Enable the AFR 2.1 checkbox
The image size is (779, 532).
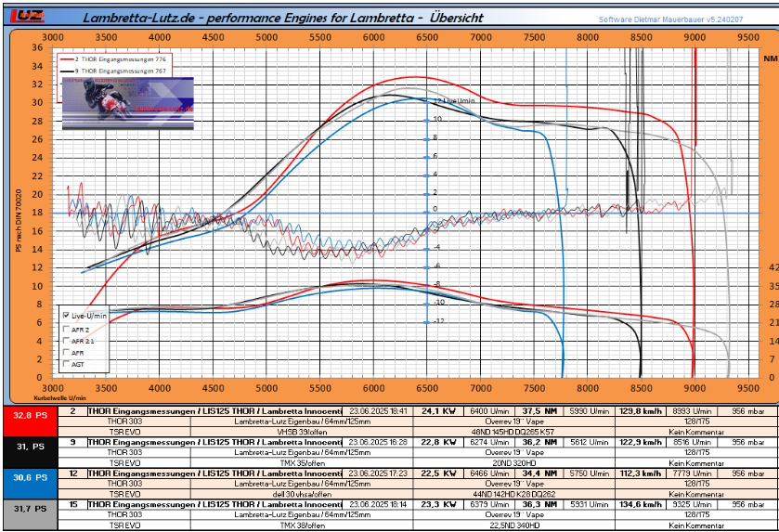(66, 340)
